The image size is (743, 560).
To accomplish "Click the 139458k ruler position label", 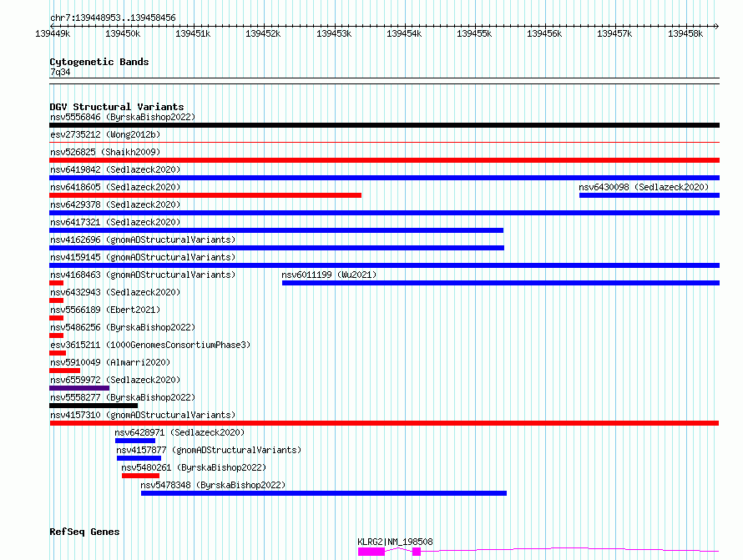I will point(685,33).
